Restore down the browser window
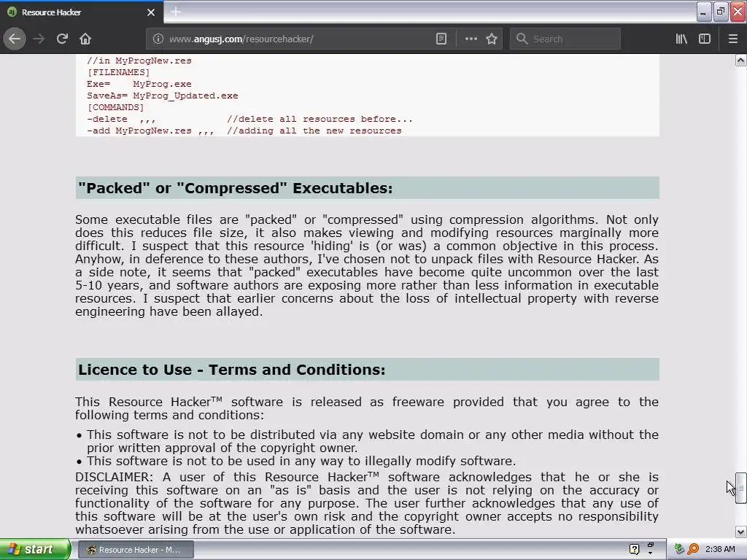Viewport: 747px width, 560px height. (x=721, y=12)
